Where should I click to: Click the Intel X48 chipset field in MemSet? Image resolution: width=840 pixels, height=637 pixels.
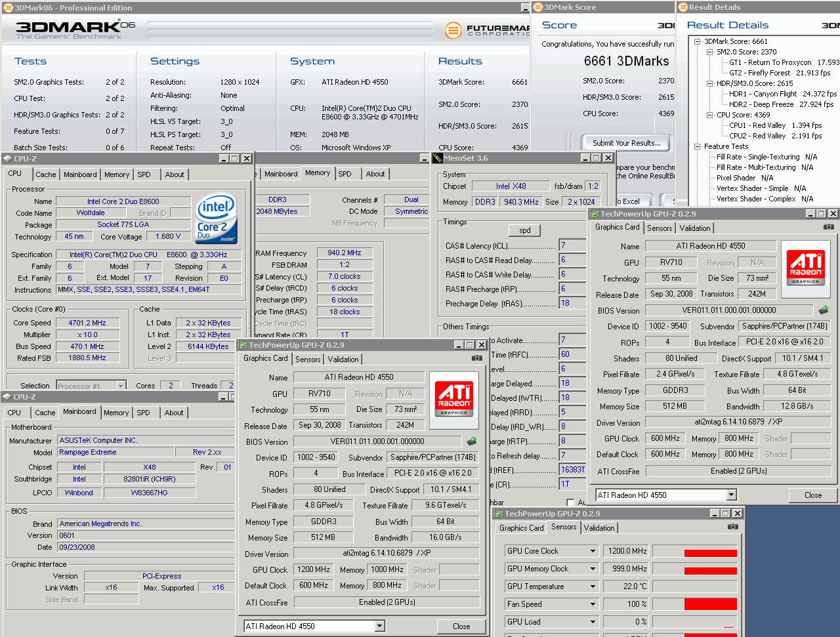coord(511,186)
